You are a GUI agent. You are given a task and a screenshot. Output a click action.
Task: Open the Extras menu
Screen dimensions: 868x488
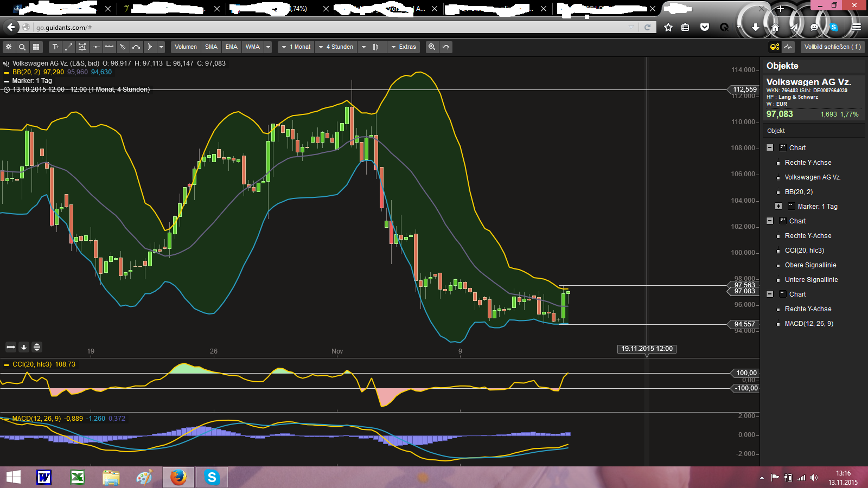click(404, 47)
